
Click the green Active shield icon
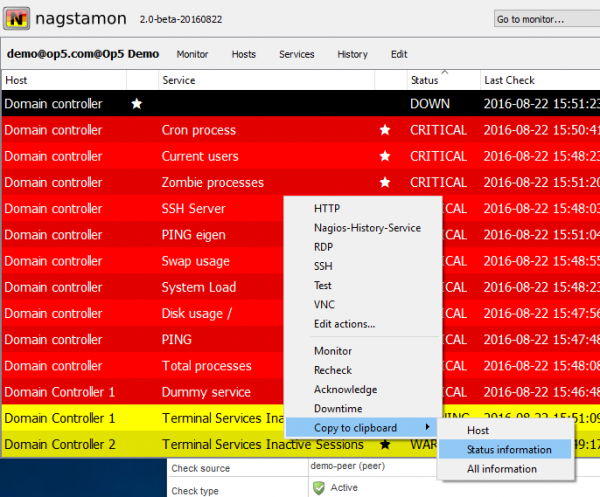pyautogui.click(x=318, y=488)
